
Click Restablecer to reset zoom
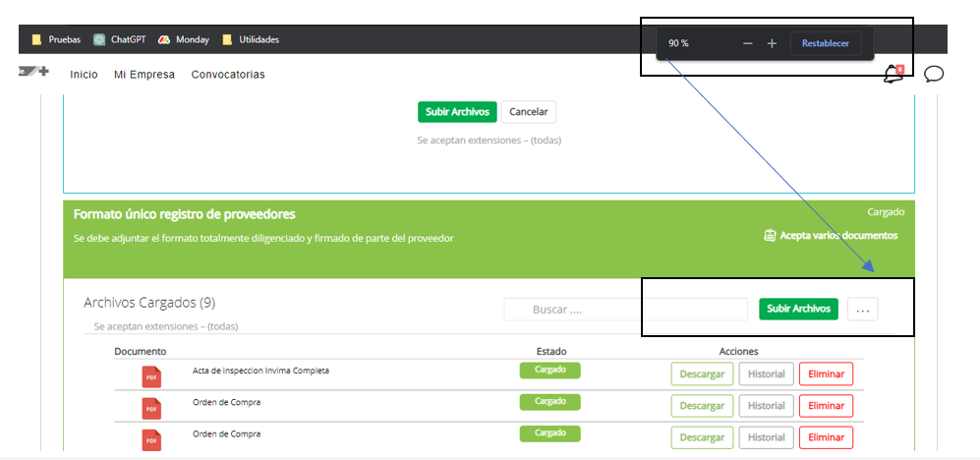click(x=825, y=43)
